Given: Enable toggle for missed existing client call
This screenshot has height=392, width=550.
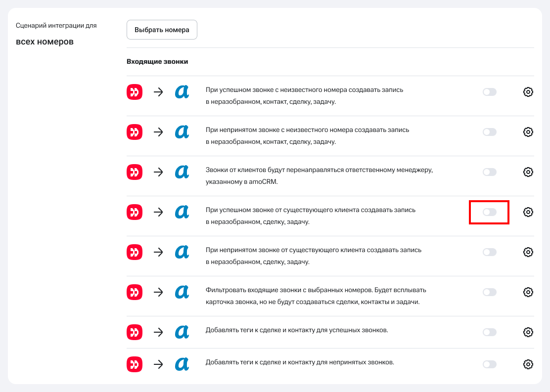Looking at the screenshot, I should coord(489,252).
